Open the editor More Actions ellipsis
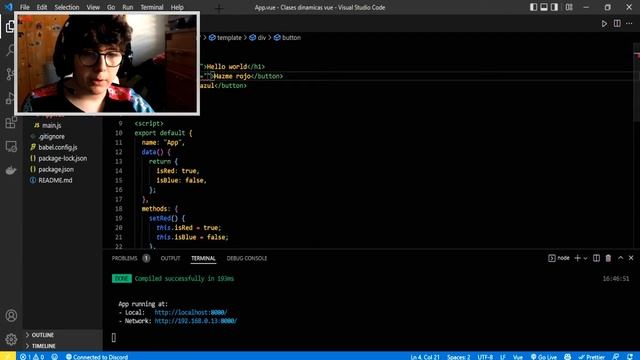The height and width of the screenshot is (360, 640). point(629,24)
